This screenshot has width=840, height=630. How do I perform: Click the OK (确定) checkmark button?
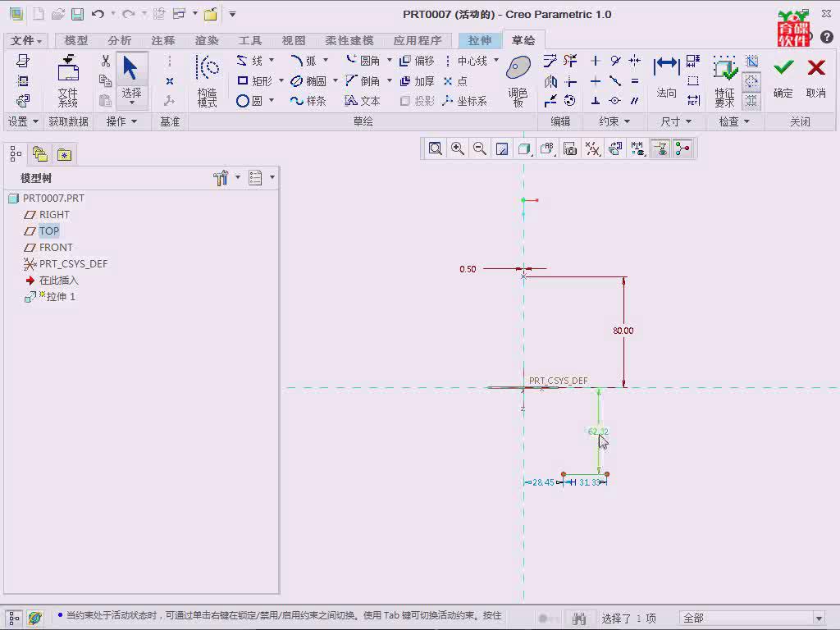pos(783,78)
